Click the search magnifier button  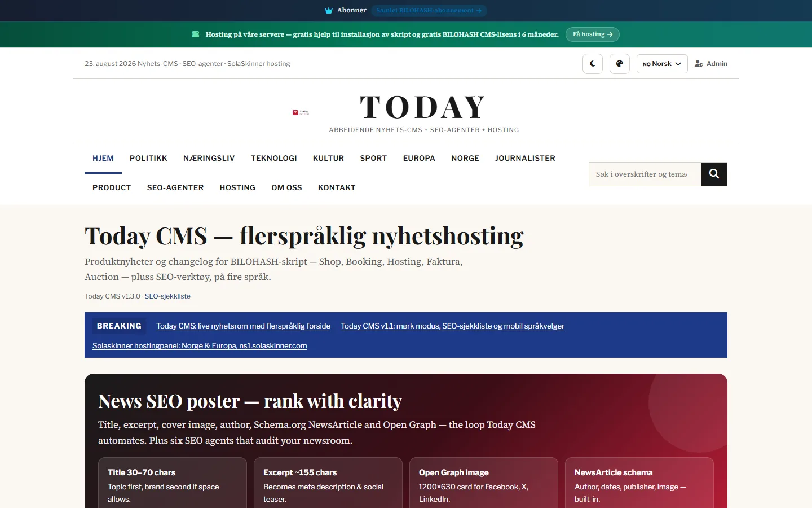tap(714, 174)
